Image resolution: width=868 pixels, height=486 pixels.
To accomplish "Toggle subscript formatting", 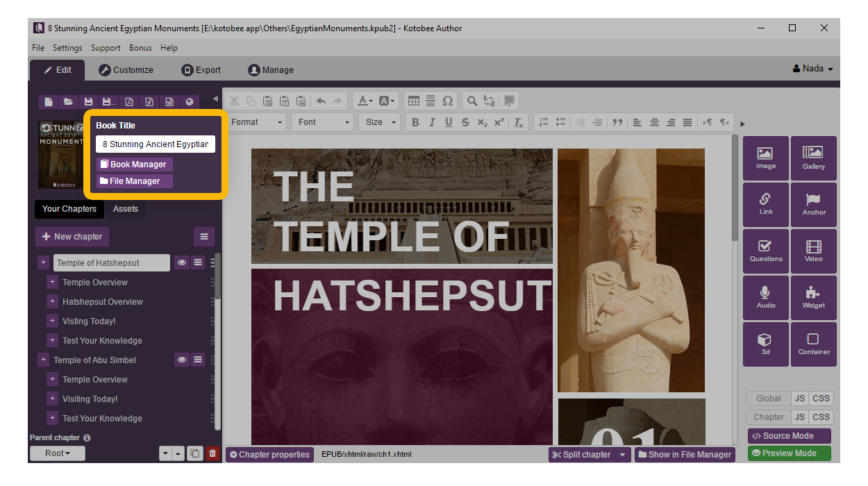I will coord(482,122).
